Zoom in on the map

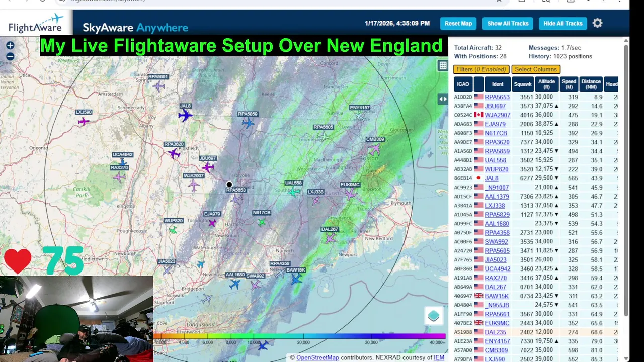point(10,46)
